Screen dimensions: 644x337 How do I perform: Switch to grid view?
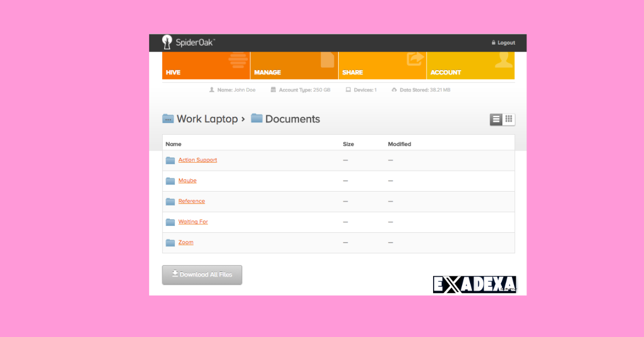[508, 119]
